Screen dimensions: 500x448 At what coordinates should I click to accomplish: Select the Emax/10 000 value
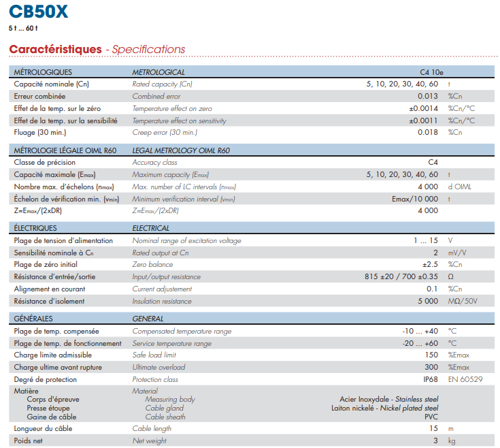(x=414, y=199)
